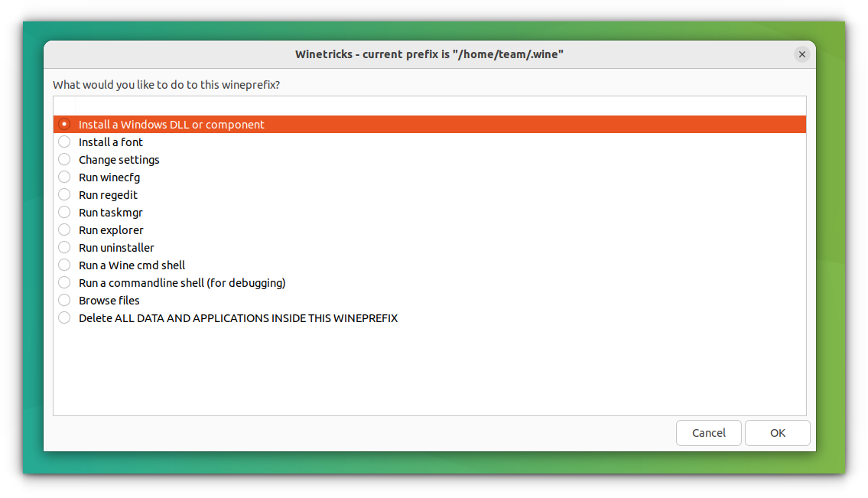Select the commandline shell for debugging option

click(182, 282)
